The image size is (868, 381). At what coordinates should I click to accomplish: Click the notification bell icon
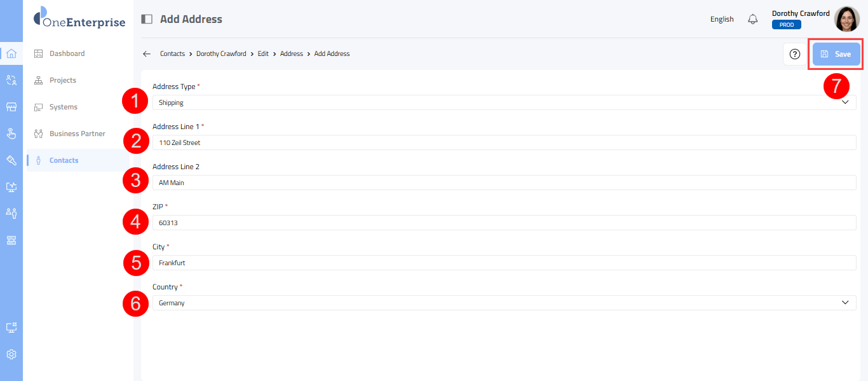click(753, 19)
